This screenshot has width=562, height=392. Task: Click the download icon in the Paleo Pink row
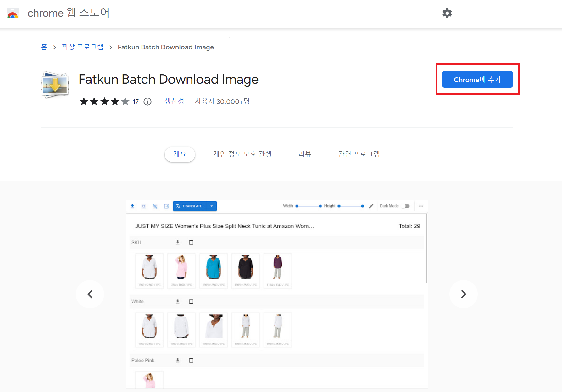(178, 360)
